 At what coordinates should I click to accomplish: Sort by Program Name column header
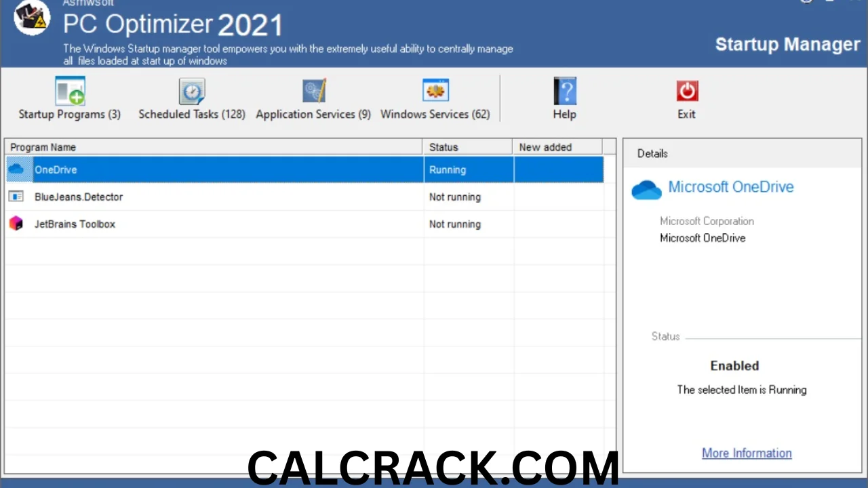click(214, 147)
